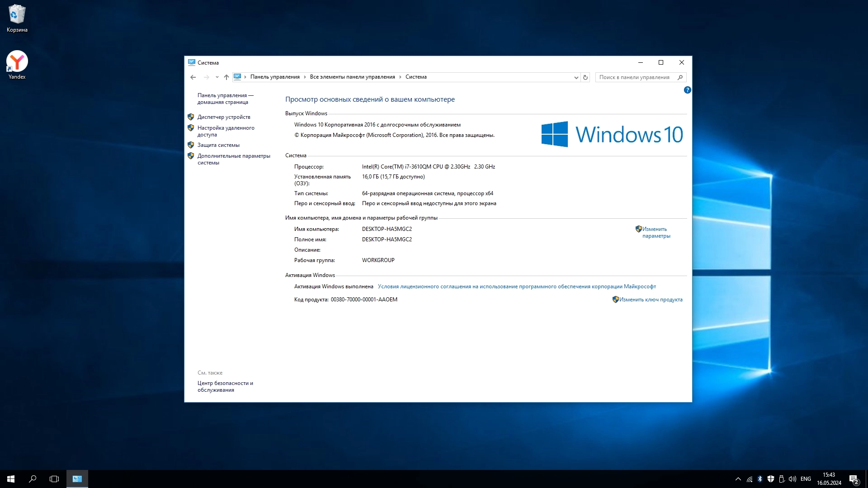Open the volume speaker tray icon
This screenshot has height=488, width=868.
point(792,479)
